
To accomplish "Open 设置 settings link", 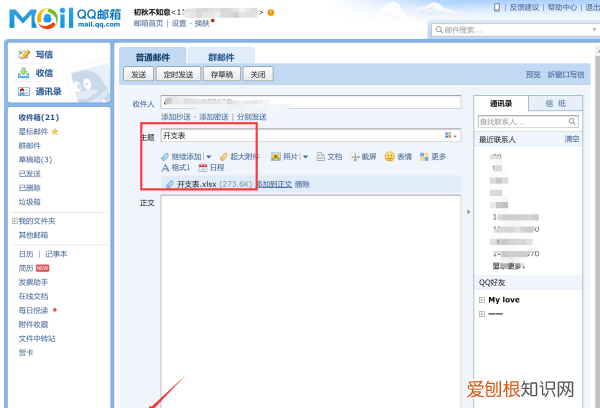I will pyautogui.click(x=179, y=23).
